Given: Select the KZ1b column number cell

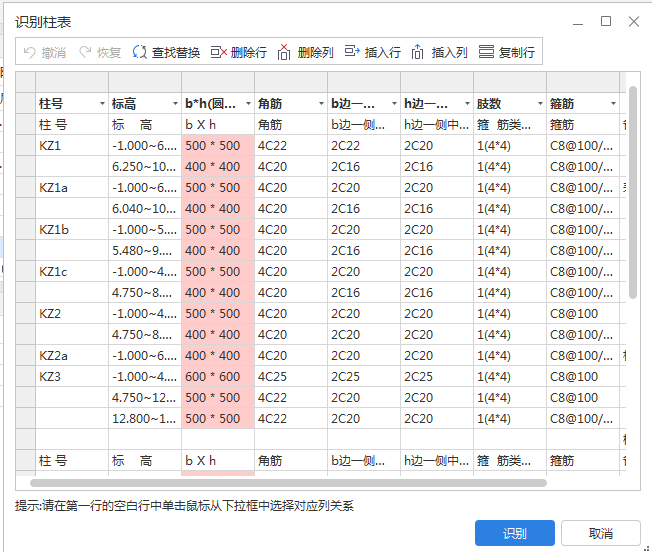Looking at the screenshot, I should 72,229.
